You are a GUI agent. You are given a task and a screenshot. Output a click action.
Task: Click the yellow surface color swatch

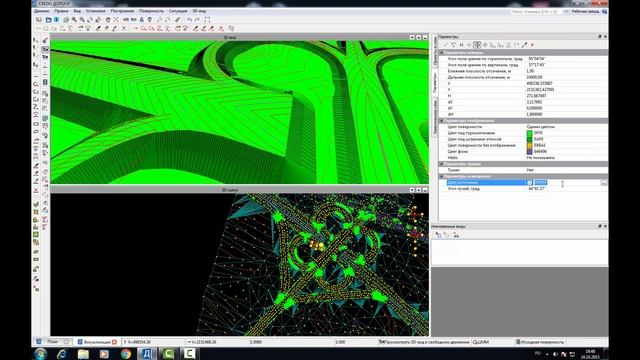(529, 145)
